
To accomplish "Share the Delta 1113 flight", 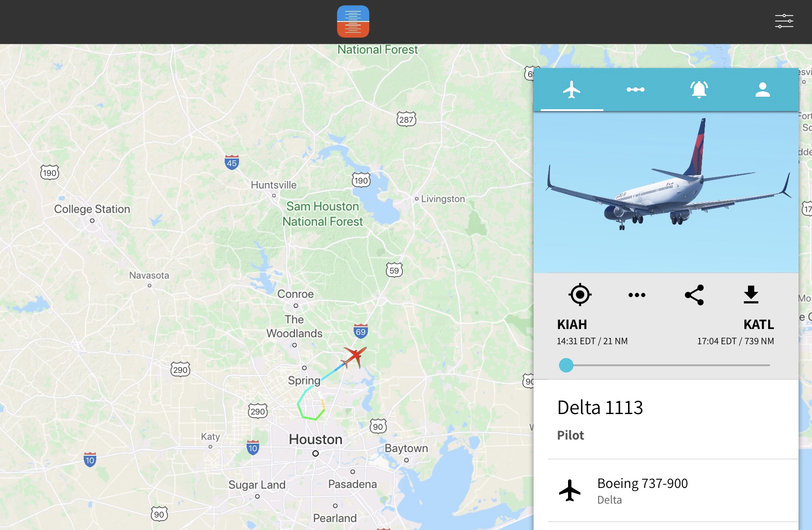I will (694, 295).
